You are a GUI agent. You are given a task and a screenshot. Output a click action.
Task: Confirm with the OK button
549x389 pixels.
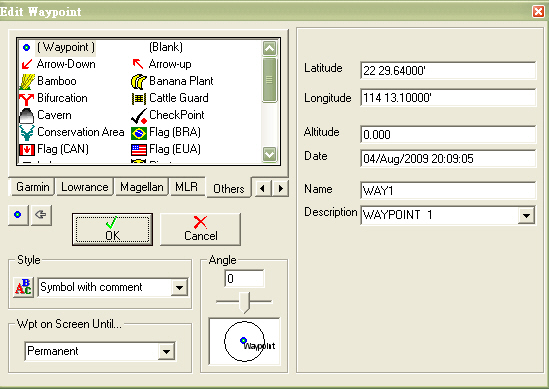(x=112, y=229)
